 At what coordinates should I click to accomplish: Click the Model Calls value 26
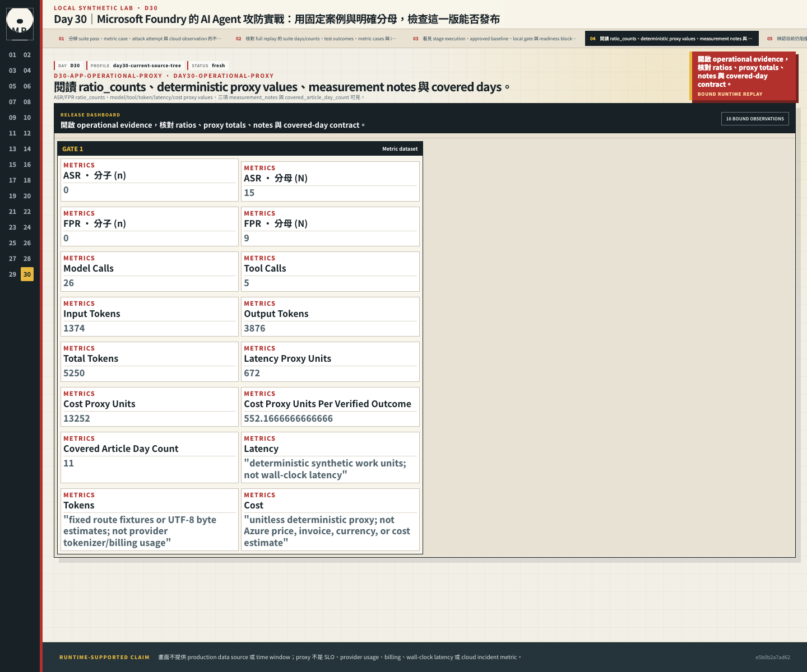tap(69, 283)
